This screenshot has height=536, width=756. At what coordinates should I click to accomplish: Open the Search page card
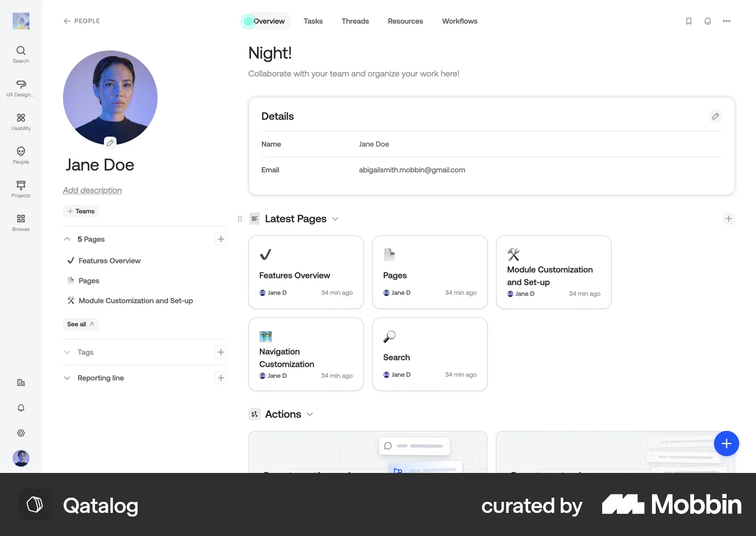pos(430,354)
